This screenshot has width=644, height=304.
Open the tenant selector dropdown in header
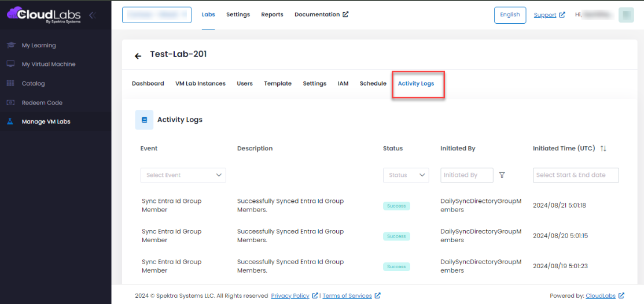156,15
